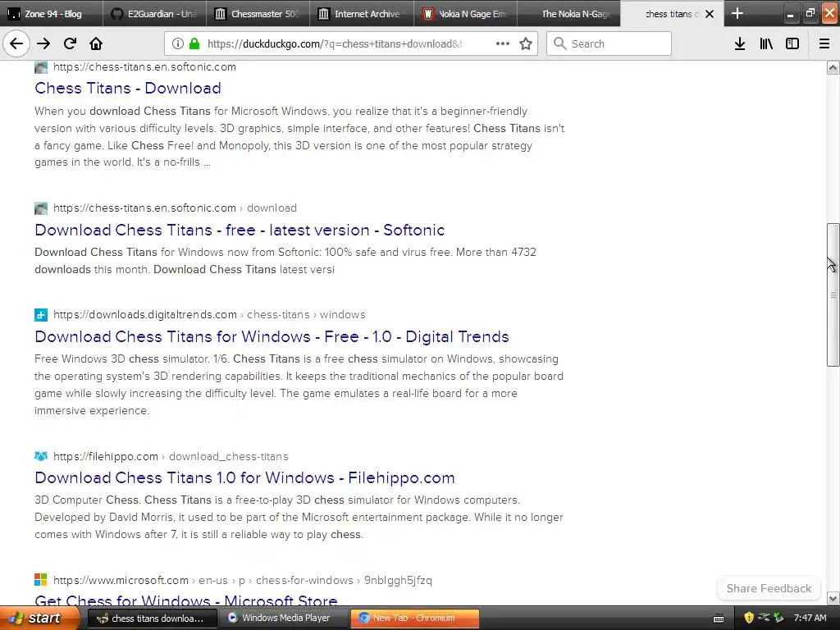This screenshot has height=630, width=840.
Task: Click the DuckDuckGo address bar URL
Action: (x=336, y=44)
